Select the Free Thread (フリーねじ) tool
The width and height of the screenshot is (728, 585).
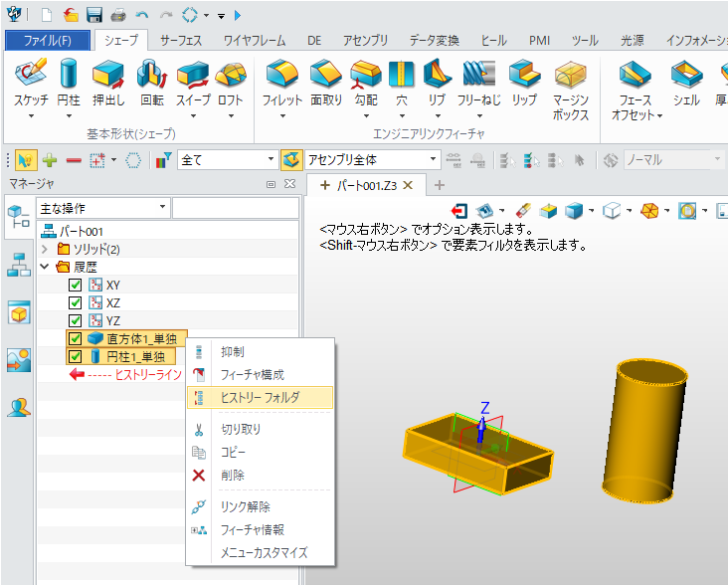479,83
